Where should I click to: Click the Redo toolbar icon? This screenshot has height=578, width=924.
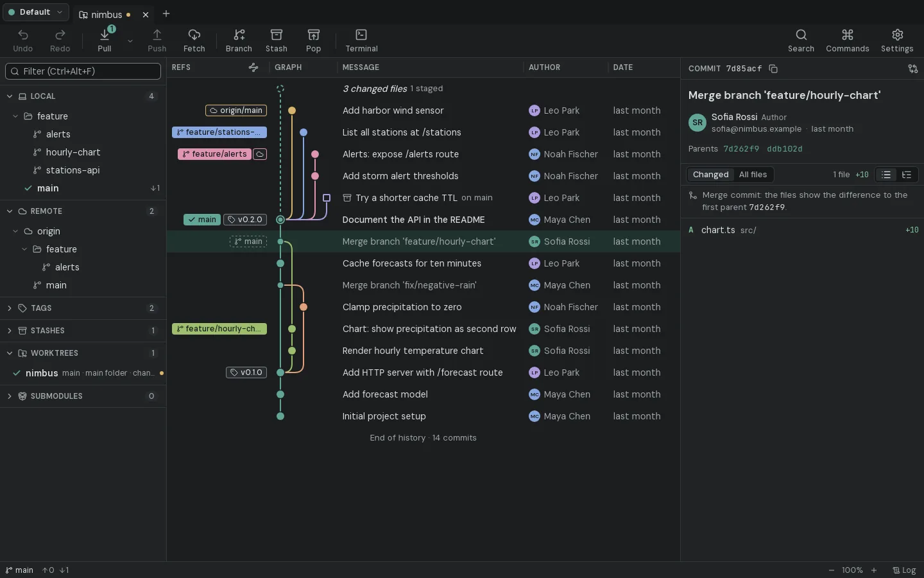coord(60,40)
